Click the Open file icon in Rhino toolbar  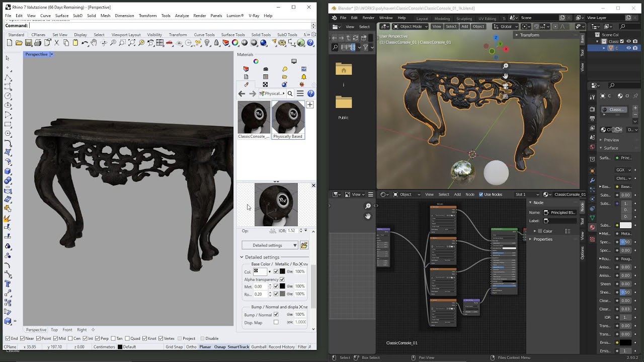tap(19, 43)
